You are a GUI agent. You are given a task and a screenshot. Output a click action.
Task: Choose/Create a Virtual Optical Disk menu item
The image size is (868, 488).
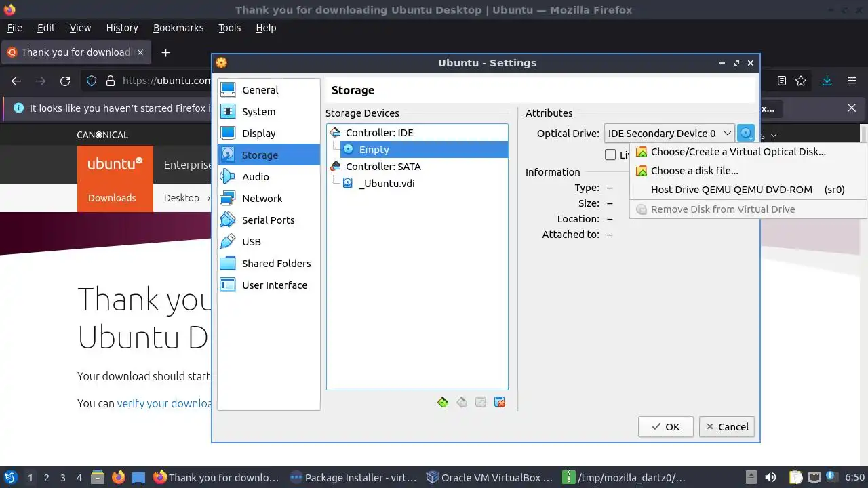[x=748, y=152]
